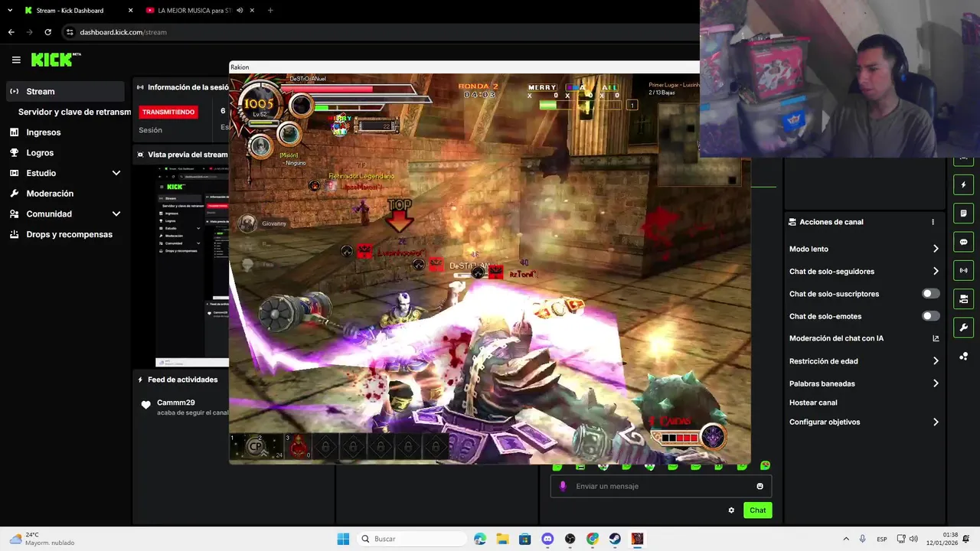
Task: Open a new browser tab
Action: click(x=270, y=11)
